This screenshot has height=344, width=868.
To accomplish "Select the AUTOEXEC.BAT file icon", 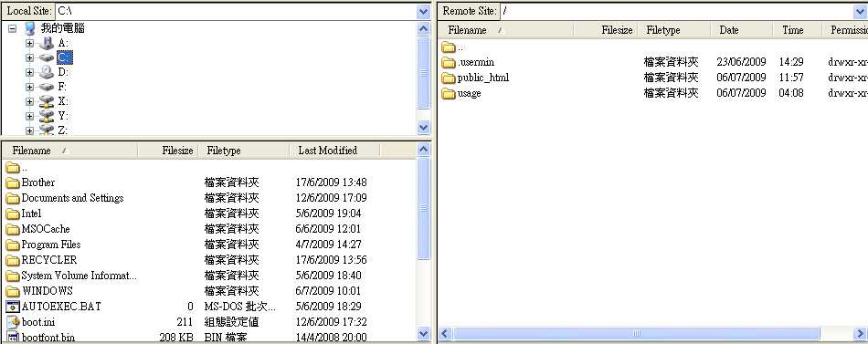I will coord(13,307).
